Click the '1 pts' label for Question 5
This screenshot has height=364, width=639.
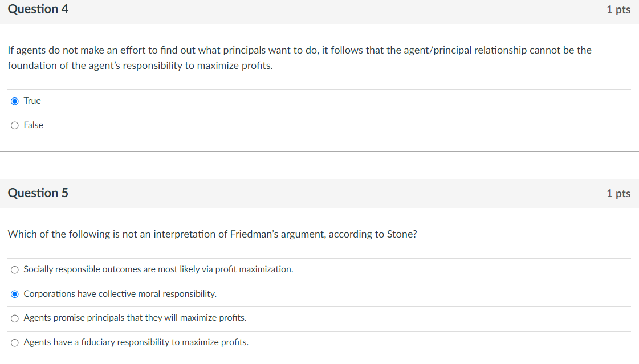pyautogui.click(x=618, y=193)
